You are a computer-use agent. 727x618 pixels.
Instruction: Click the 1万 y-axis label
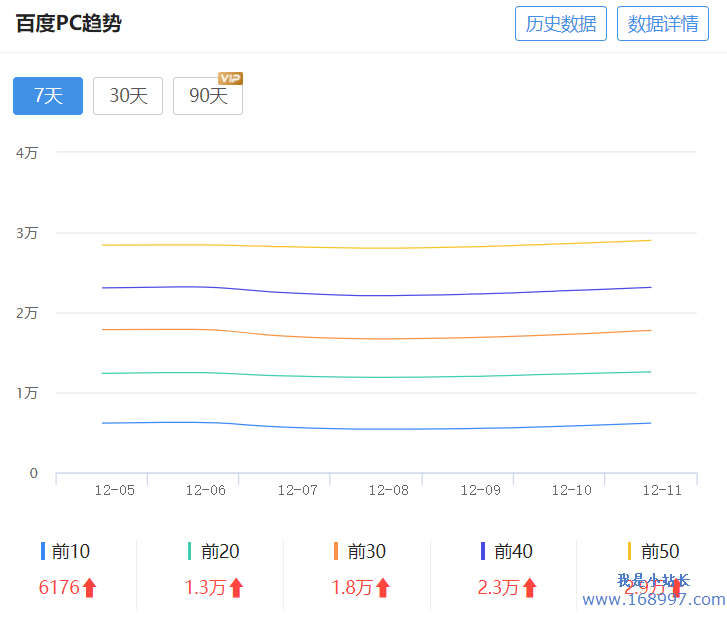(26, 393)
